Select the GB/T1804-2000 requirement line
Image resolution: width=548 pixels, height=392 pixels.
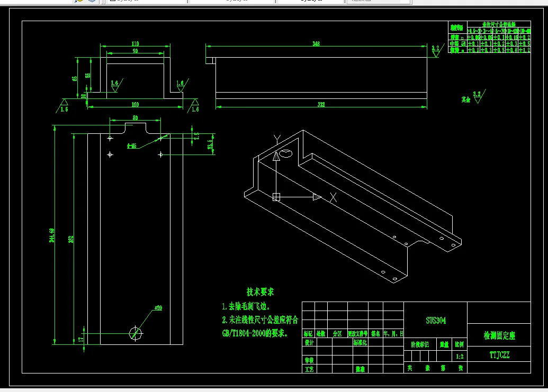255,333
